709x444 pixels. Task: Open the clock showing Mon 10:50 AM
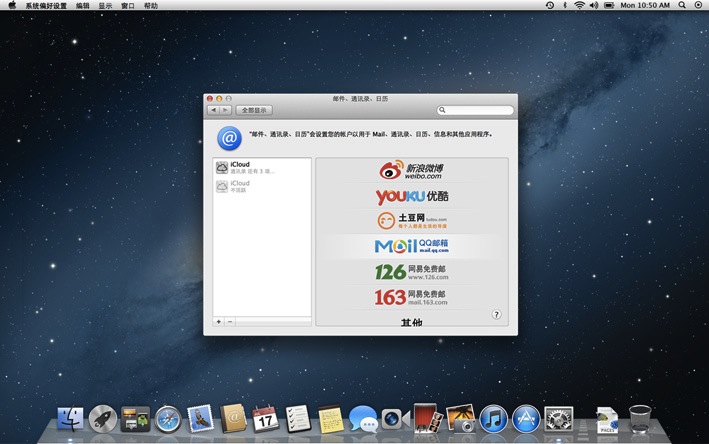(645, 5)
